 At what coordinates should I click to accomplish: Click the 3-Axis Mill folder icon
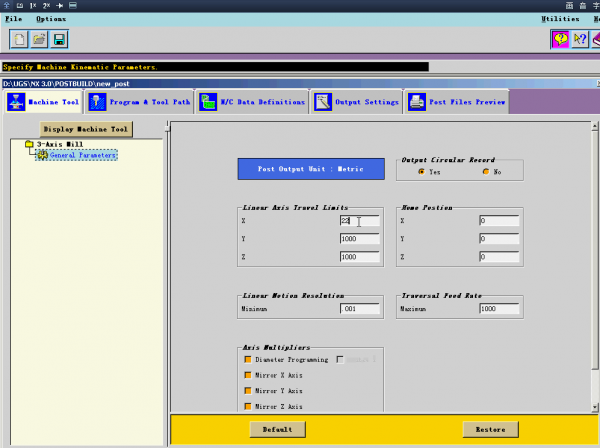(29, 144)
